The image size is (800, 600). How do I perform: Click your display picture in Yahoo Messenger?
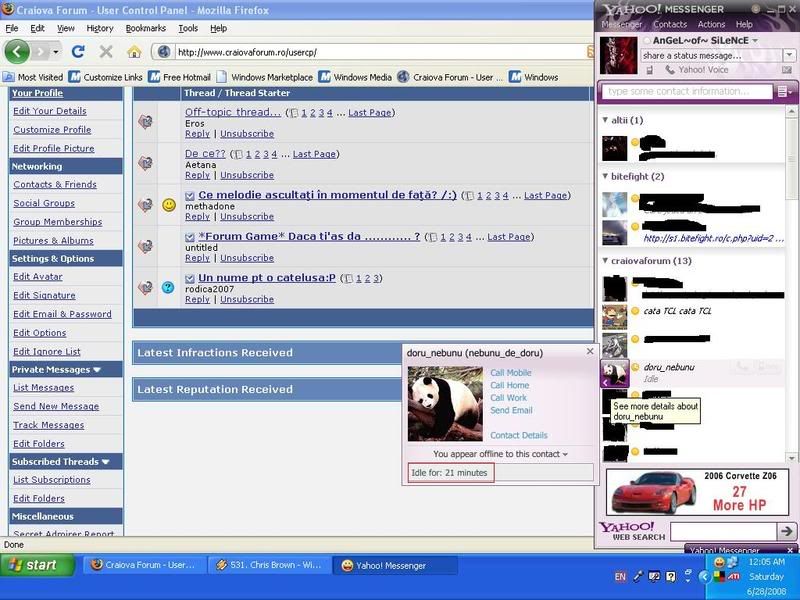(x=618, y=56)
